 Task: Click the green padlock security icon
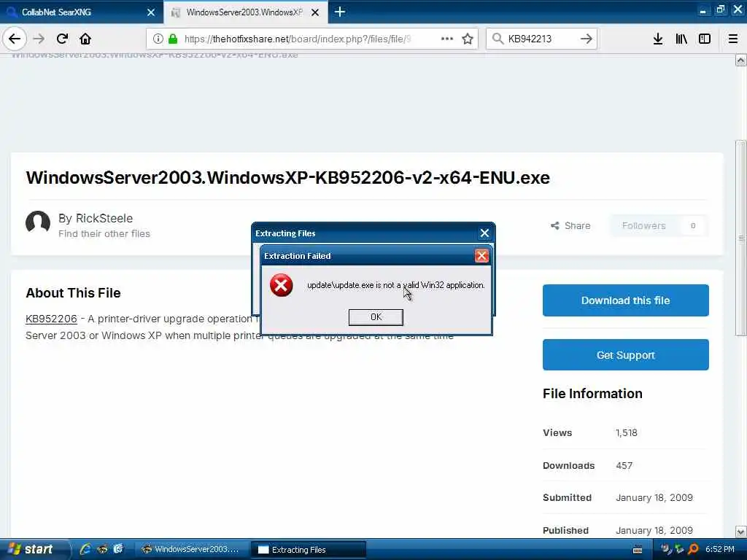click(x=173, y=39)
